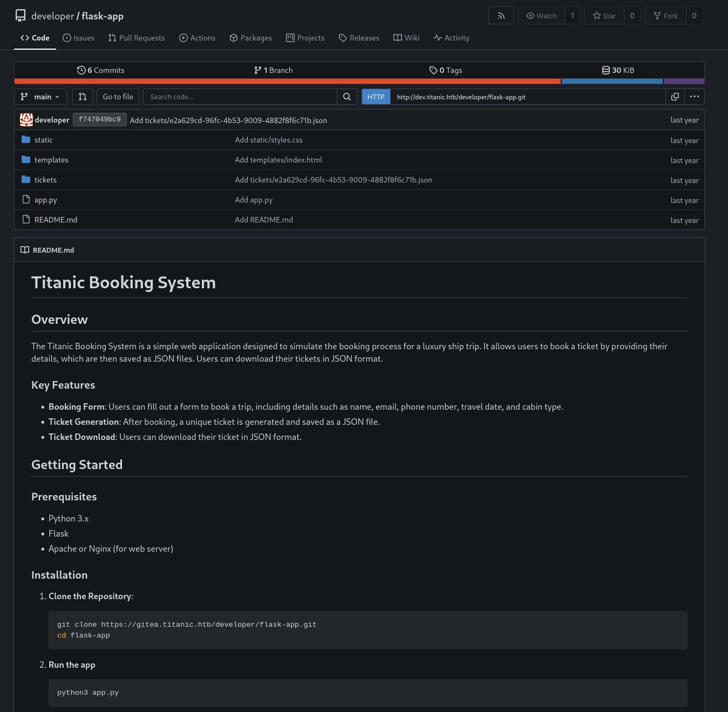Open the Wiki tab
The height and width of the screenshot is (712, 728).
(x=406, y=38)
